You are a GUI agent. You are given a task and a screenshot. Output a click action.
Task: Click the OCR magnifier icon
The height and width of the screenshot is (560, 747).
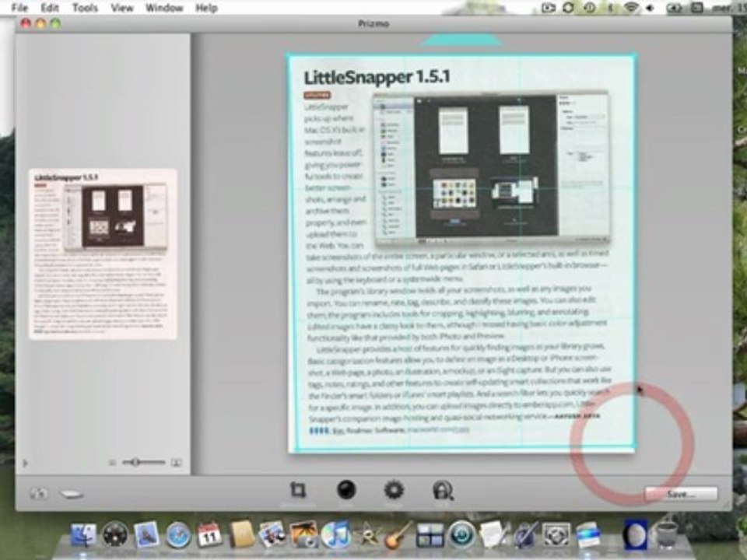pos(443,491)
